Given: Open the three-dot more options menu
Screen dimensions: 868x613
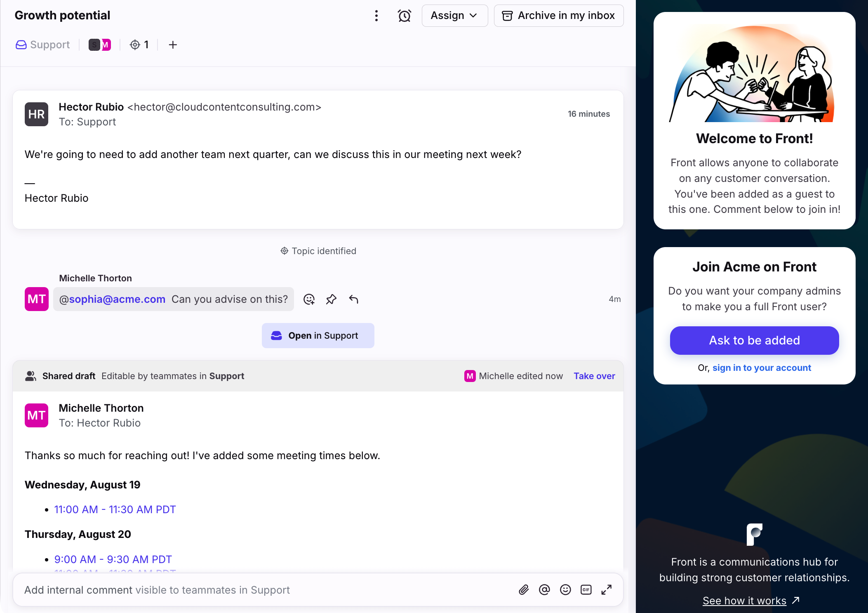Looking at the screenshot, I should pos(376,16).
